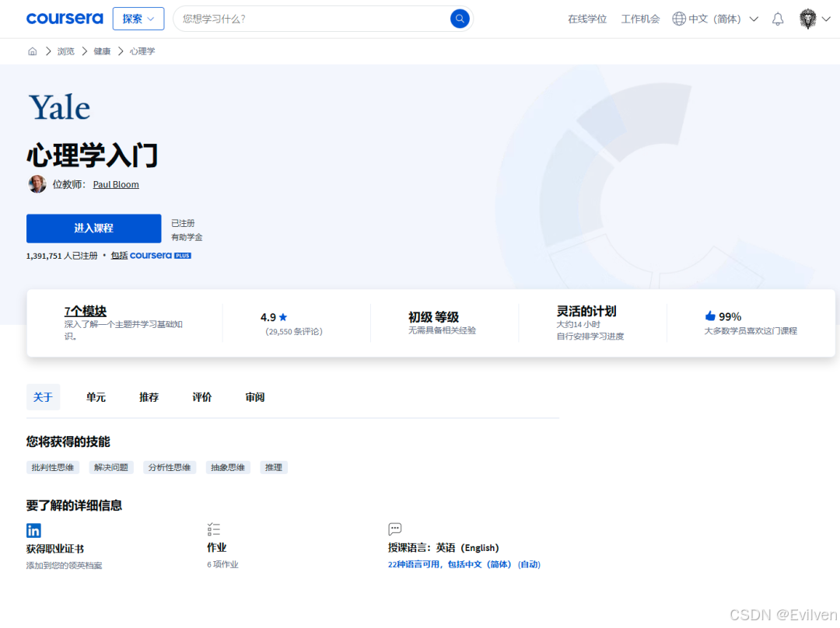The height and width of the screenshot is (628, 840).
Task: Click Paul Bloom's instructor photo
Action: (37, 184)
